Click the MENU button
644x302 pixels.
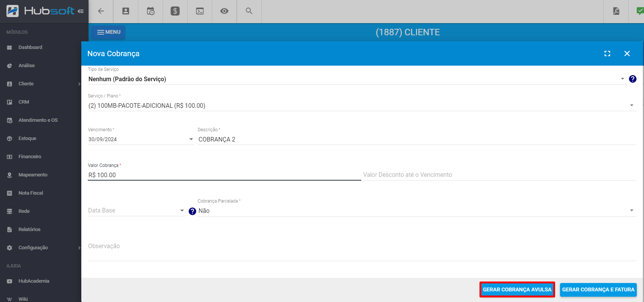pos(109,32)
